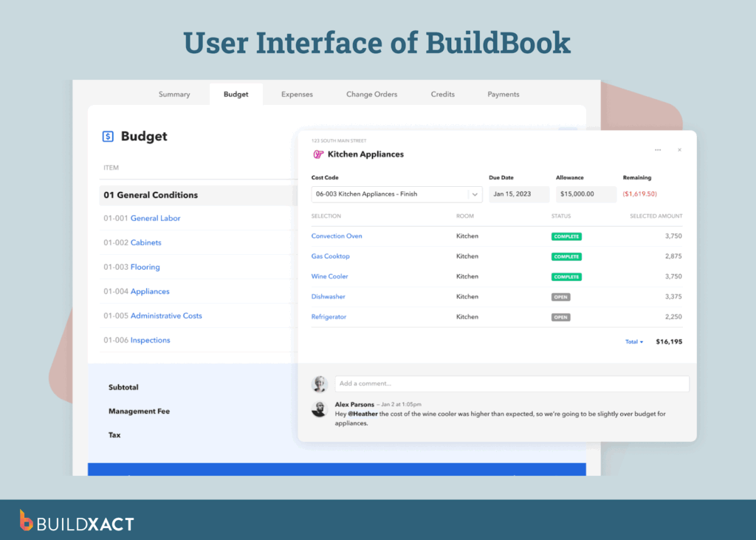Click the Budget dollar-sign icon
Screen dimensions: 756x540
[x=108, y=136]
